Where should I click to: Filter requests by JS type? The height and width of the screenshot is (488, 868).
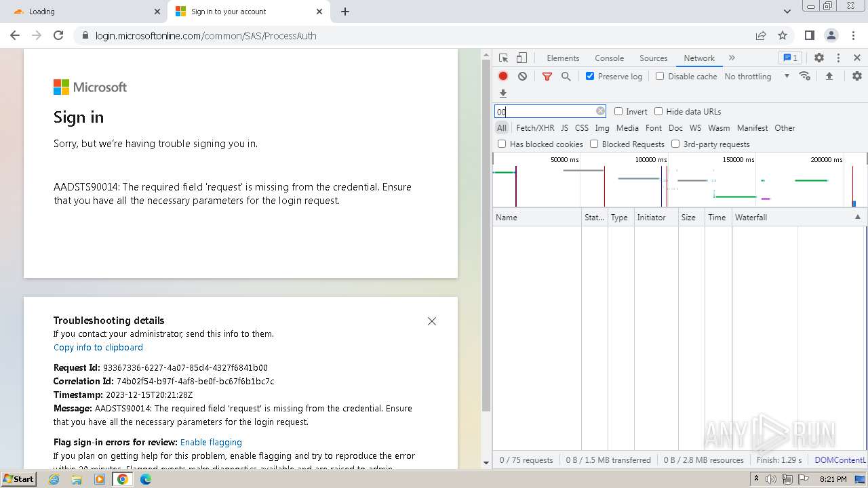point(564,127)
